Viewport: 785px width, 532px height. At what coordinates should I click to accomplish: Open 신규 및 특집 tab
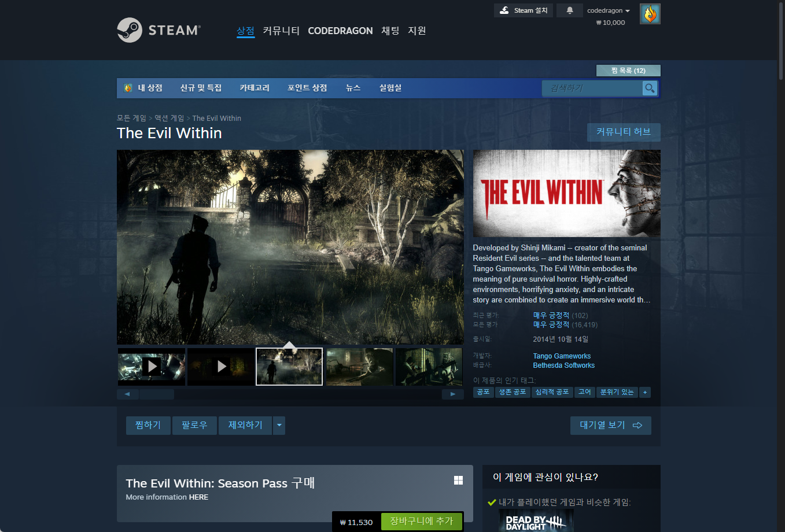[x=201, y=88]
